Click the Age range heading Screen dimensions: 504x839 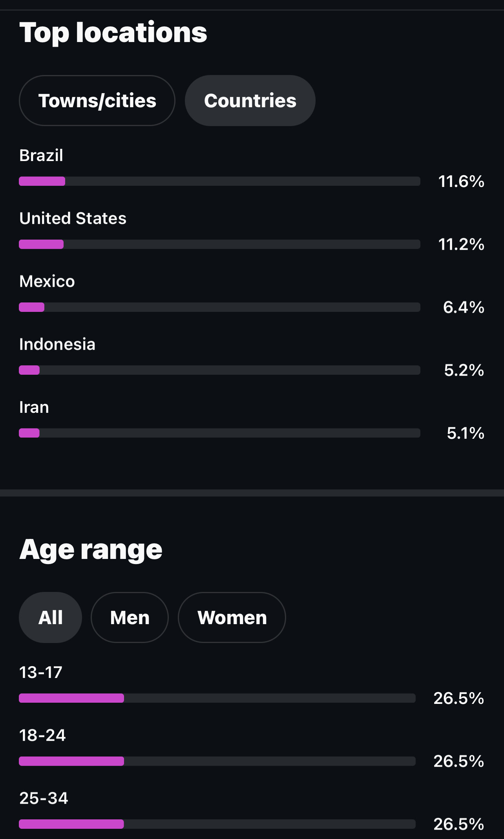click(x=91, y=549)
